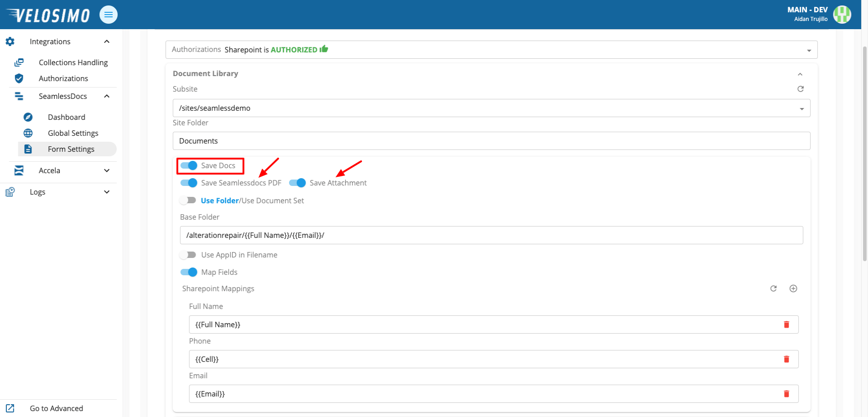
Task: Click the AUTHORIZED status text
Action: [294, 50]
